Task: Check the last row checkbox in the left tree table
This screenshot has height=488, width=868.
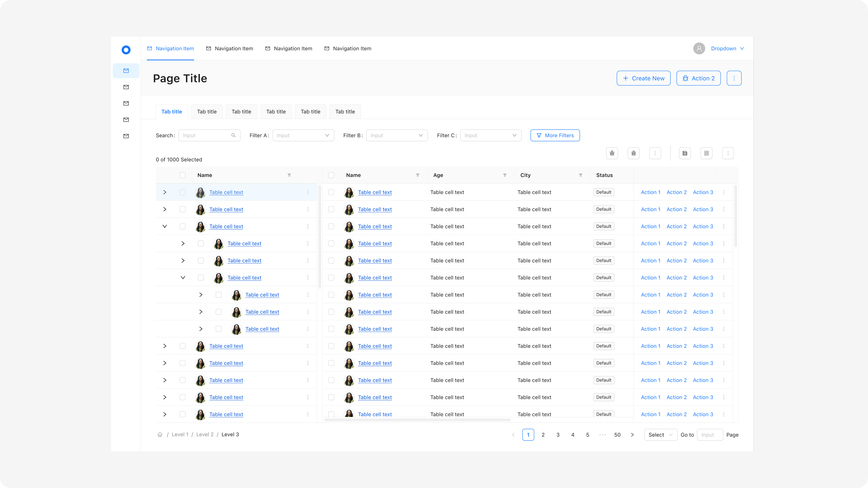Action: tap(183, 414)
